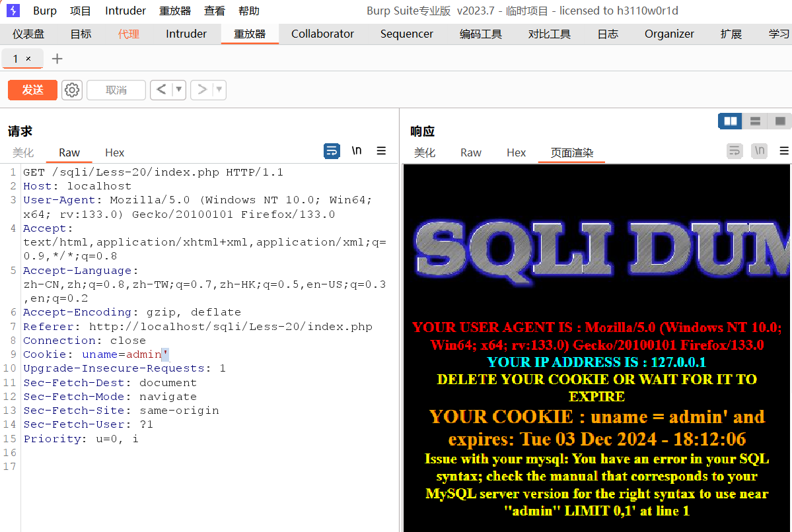
Task: Click the GET /sqli/Less-20/index.php request line
Action: 153,172
